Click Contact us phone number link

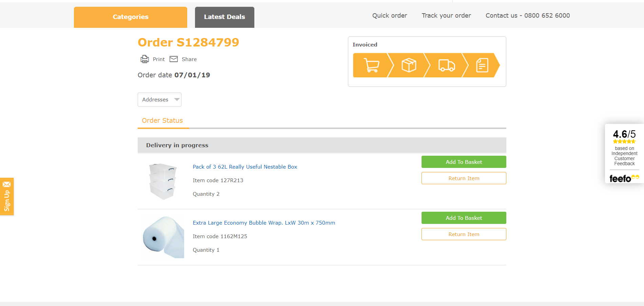click(528, 15)
